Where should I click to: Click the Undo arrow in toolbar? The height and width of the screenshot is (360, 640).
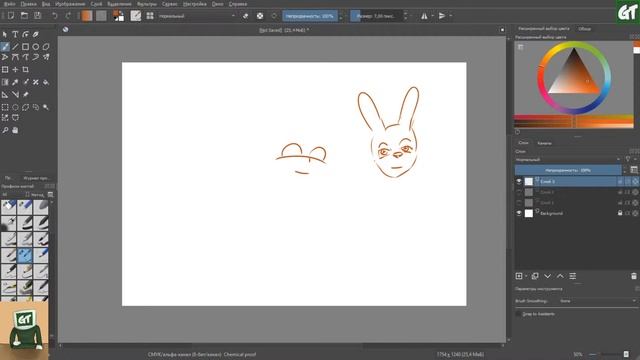point(54,16)
